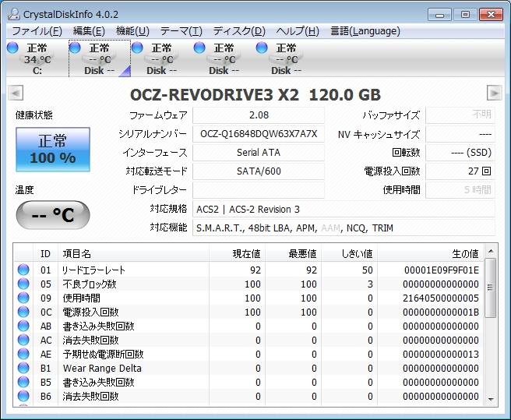This screenshot has width=511, height=420.
Task: Minimize the CrystalDiskInfo window
Action: [439, 15]
